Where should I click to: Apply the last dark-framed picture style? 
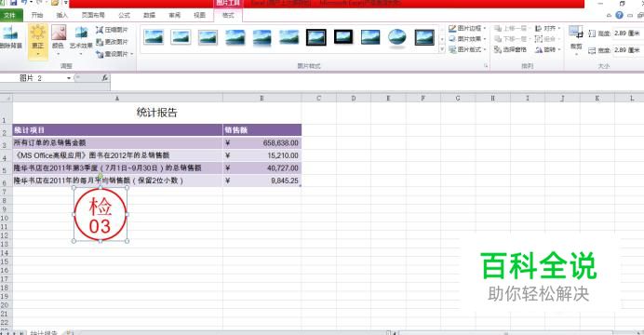pyautogui.click(x=424, y=37)
